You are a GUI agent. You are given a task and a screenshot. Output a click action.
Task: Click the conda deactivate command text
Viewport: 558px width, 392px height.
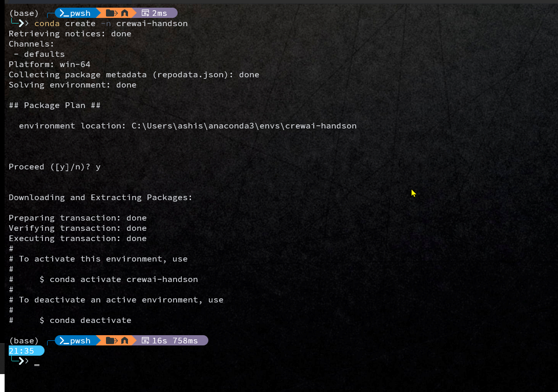coord(90,320)
